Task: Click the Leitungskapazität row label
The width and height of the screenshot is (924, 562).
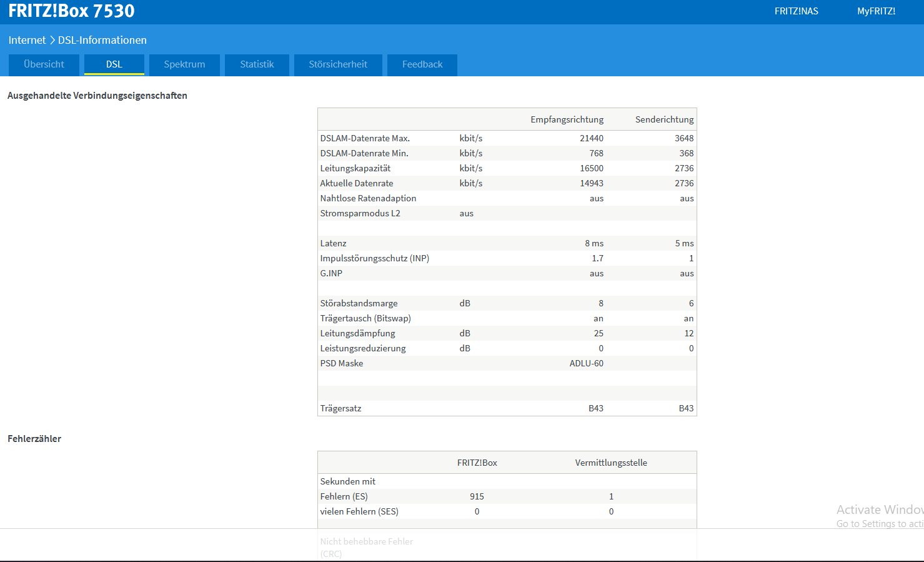Action: pos(355,168)
